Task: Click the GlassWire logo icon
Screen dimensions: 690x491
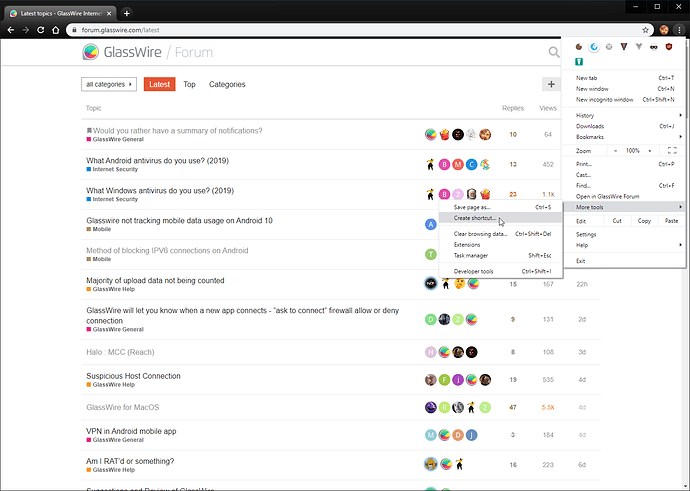Action: [x=91, y=52]
